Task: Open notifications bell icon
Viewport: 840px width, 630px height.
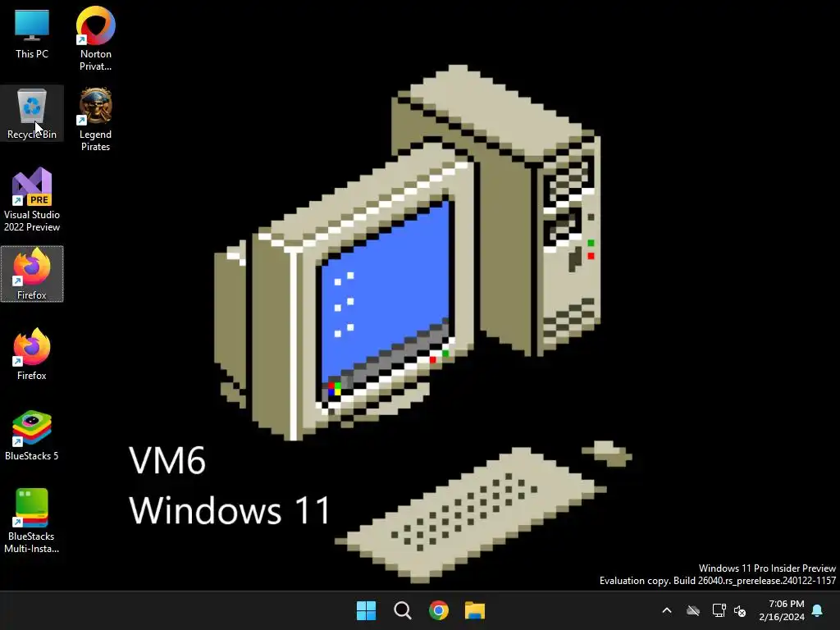Action: tap(818, 610)
